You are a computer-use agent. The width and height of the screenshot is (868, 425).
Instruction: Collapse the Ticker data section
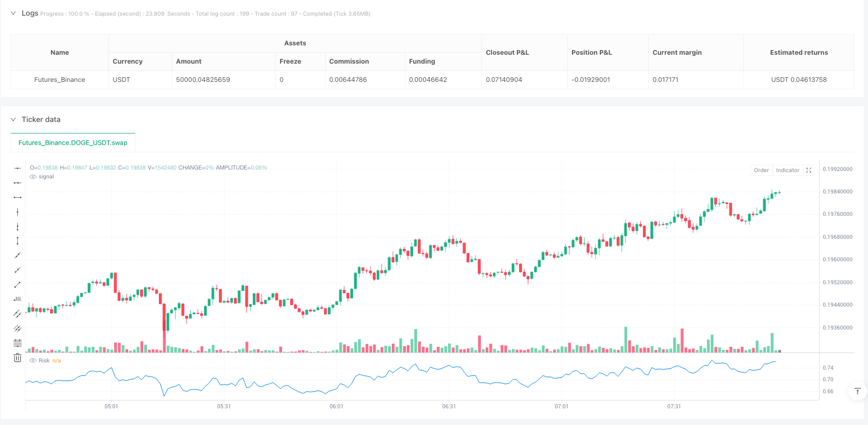pyautogui.click(x=13, y=119)
